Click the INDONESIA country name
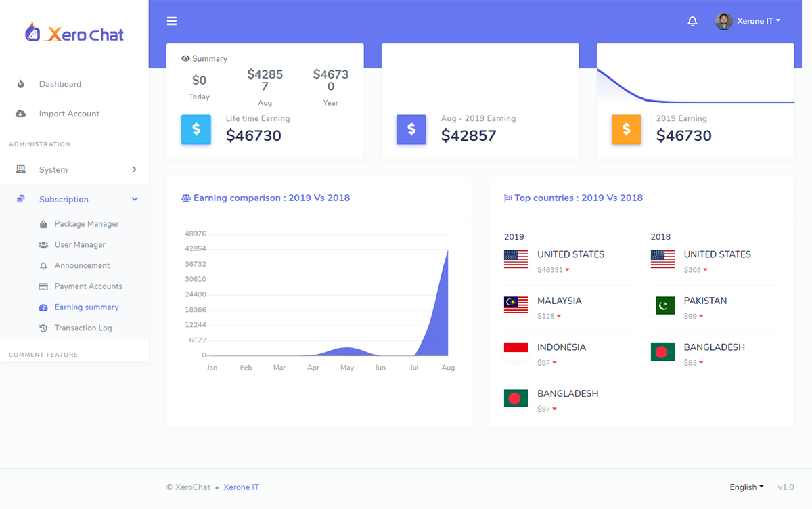 [562, 347]
